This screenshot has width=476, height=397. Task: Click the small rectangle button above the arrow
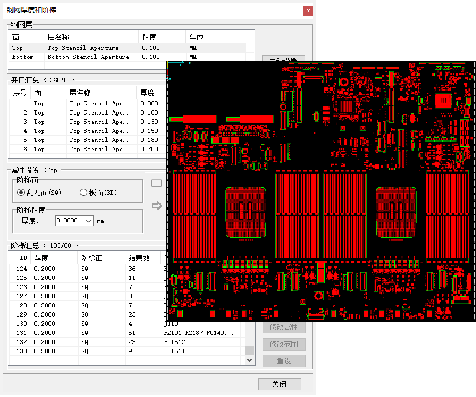pos(156,183)
